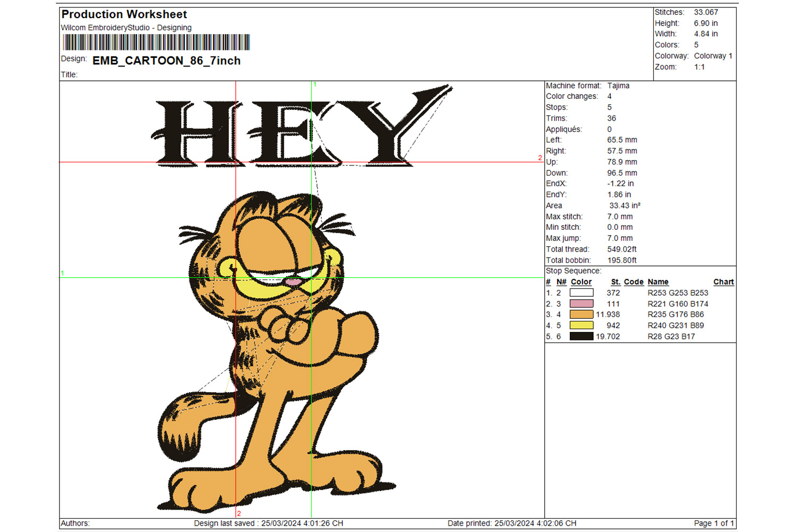Click the Trims value 36
799x532 pixels.
coord(612,119)
